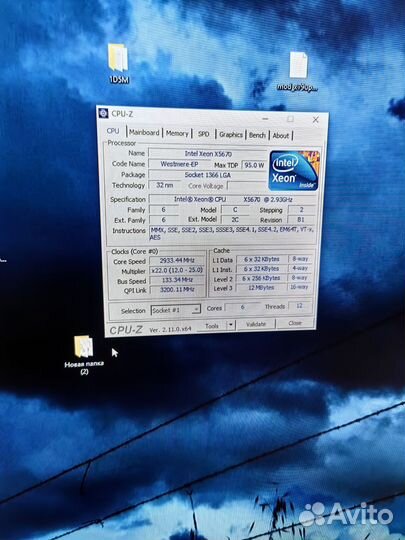Screen dimensions: 405x540
Task: Close the CPU-Z window with X
Action: (x=315, y=120)
